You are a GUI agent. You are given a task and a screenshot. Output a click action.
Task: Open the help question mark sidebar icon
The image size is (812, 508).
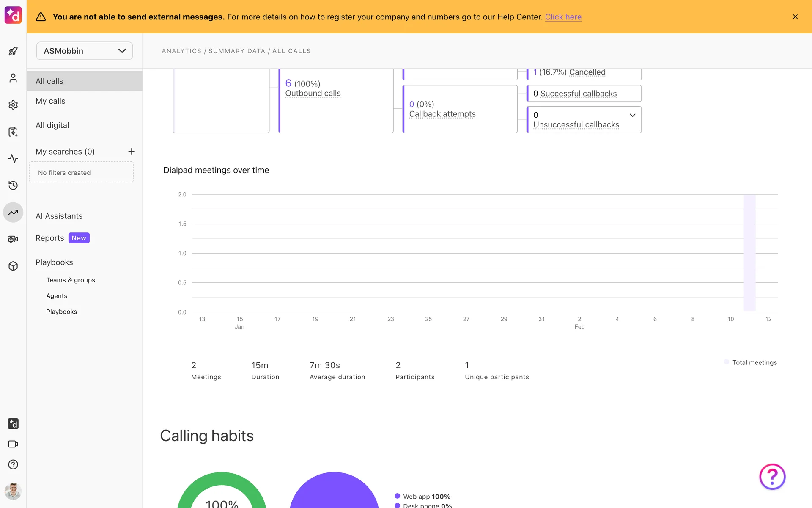[x=13, y=464]
